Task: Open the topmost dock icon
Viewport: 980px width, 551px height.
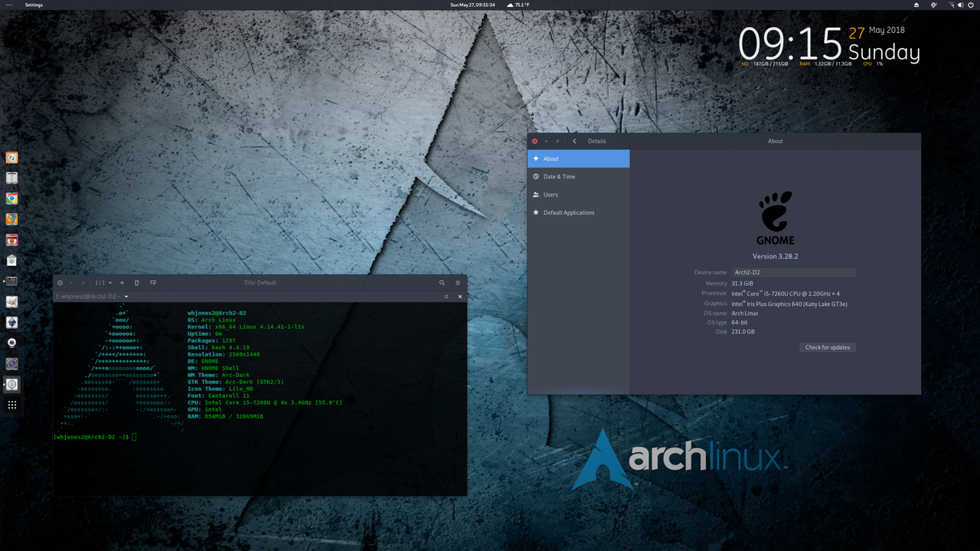Action: tap(11, 158)
